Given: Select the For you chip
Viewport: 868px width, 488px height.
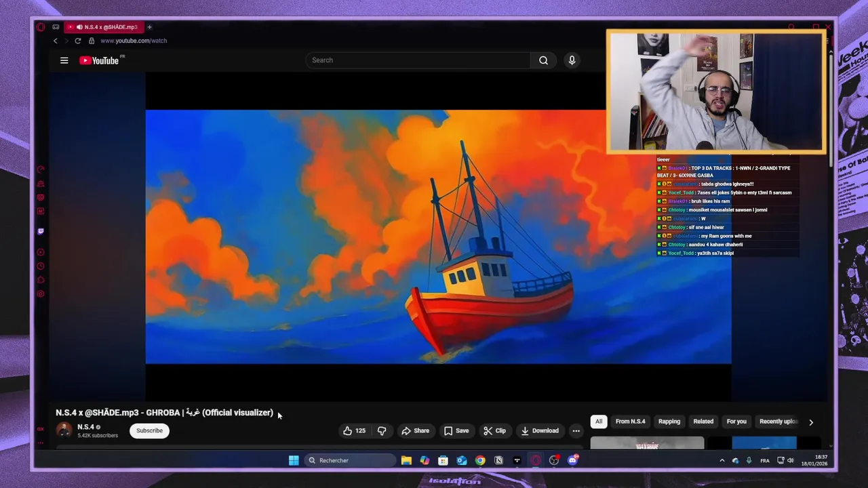Looking at the screenshot, I should (736, 422).
